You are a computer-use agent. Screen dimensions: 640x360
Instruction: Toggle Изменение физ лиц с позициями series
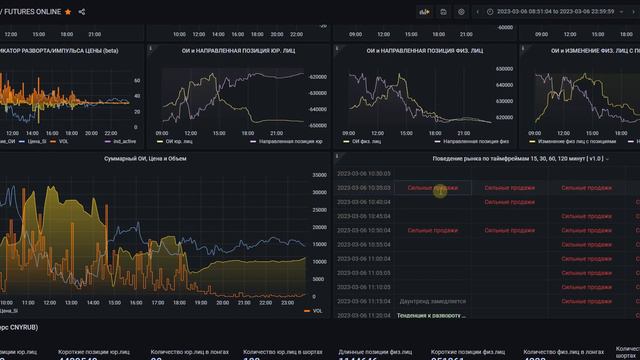[x=577, y=141]
